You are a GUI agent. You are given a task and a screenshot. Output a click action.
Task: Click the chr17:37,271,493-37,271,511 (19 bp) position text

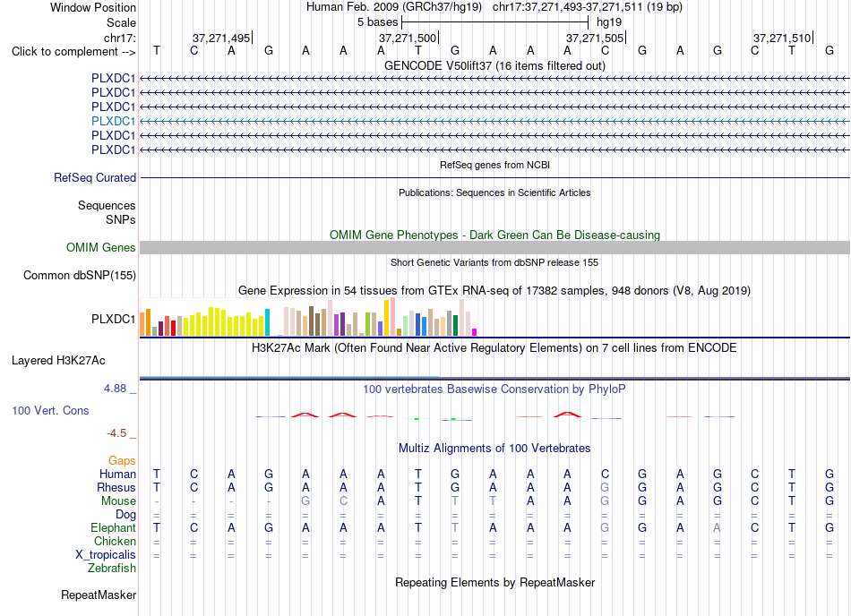pyautogui.click(x=588, y=7)
